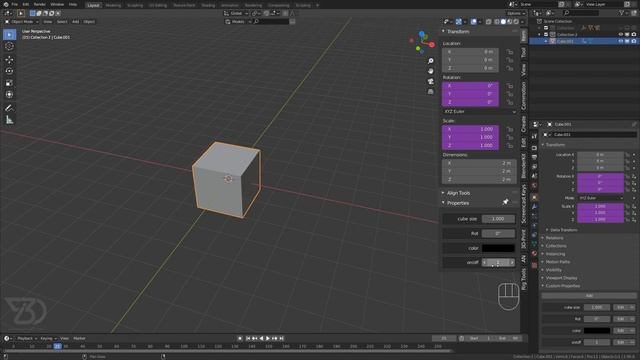The height and width of the screenshot is (360, 640).
Task: Open the Output properties tab icon
Action: pyautogui.click(x=534, y=157)
